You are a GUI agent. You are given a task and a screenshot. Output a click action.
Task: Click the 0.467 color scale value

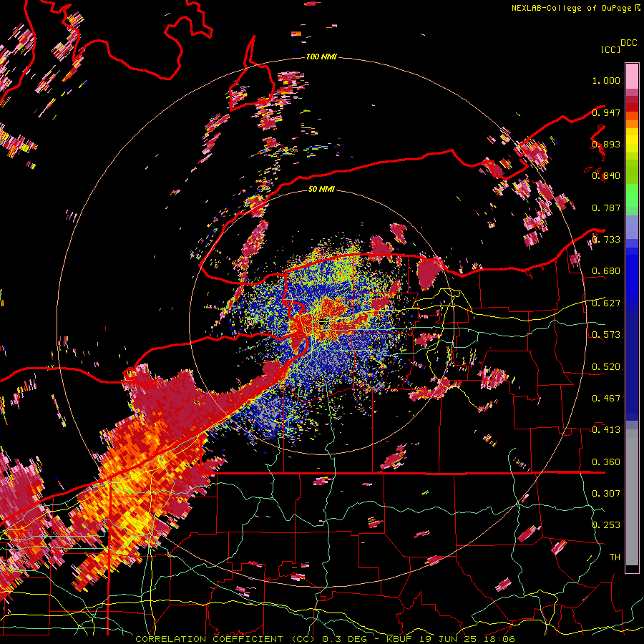pyautogui.click(x=606, y=399)
